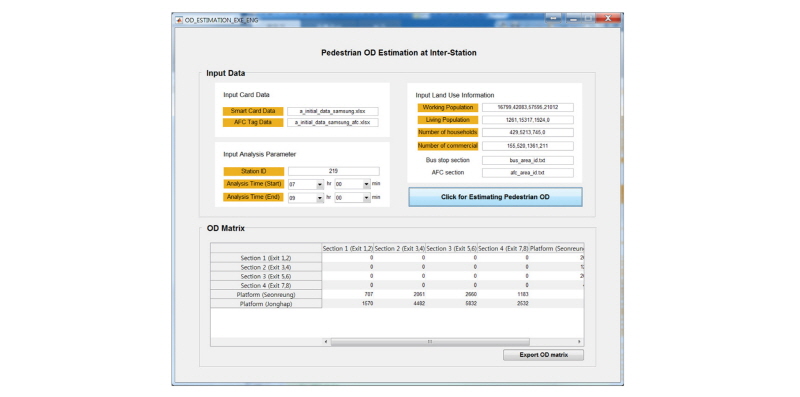Open the end hour dropdown showing 09
Screen dimensions: 800x397
(x=306, y=198)
